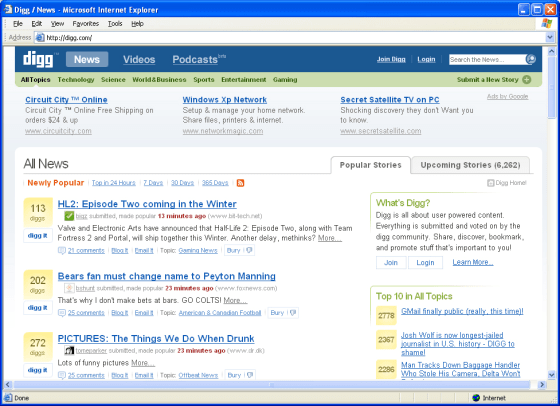Click digg it on the 272 diggs story
560x406 pixels.
(x=38, y=370)
